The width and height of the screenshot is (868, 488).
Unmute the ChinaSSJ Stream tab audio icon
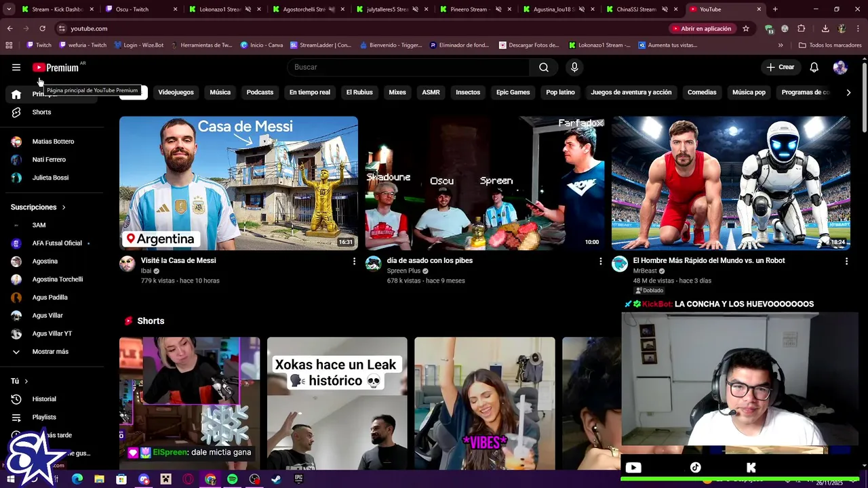[x=665, y=9]
